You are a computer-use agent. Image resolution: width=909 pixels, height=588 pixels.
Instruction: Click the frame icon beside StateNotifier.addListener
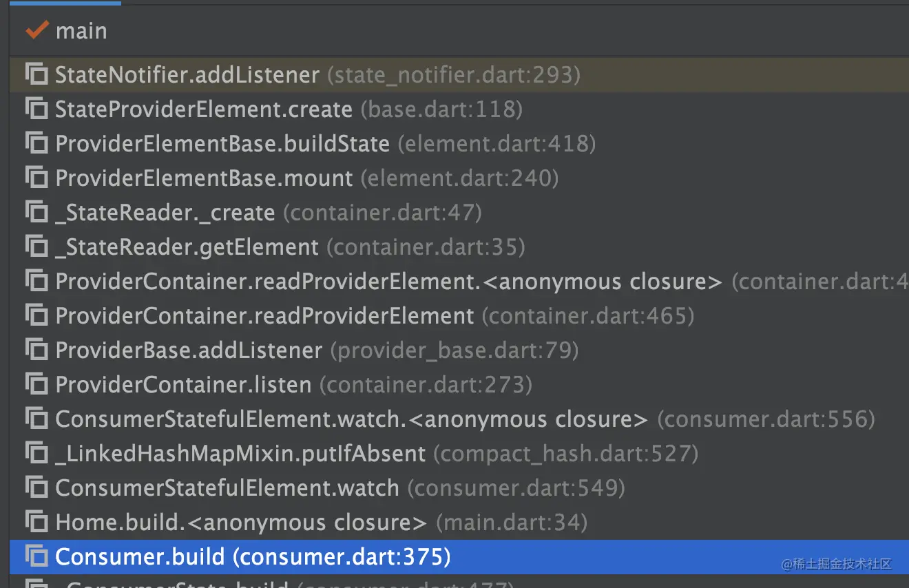tap(36, 74)
